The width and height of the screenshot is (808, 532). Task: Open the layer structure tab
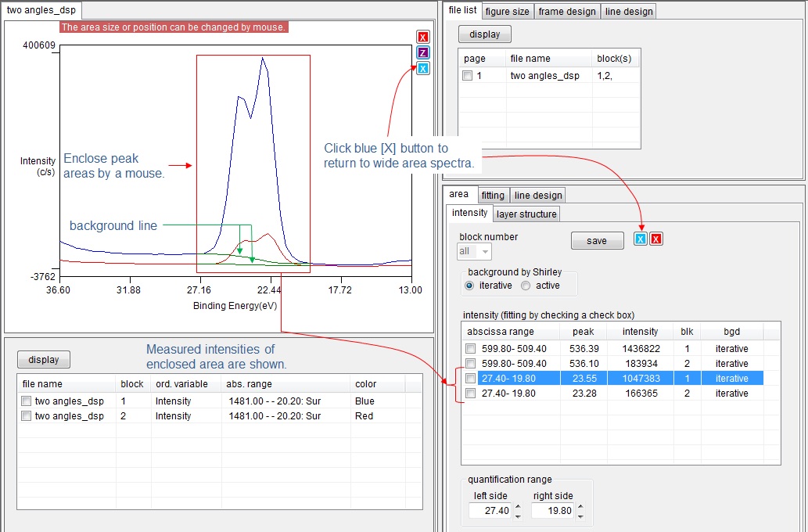pos(526,214)
